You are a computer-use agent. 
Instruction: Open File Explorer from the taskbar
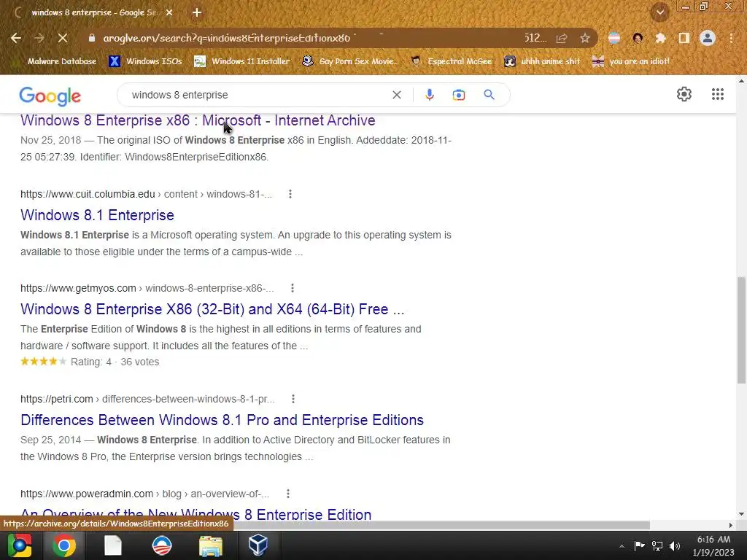tap(210, 545)
